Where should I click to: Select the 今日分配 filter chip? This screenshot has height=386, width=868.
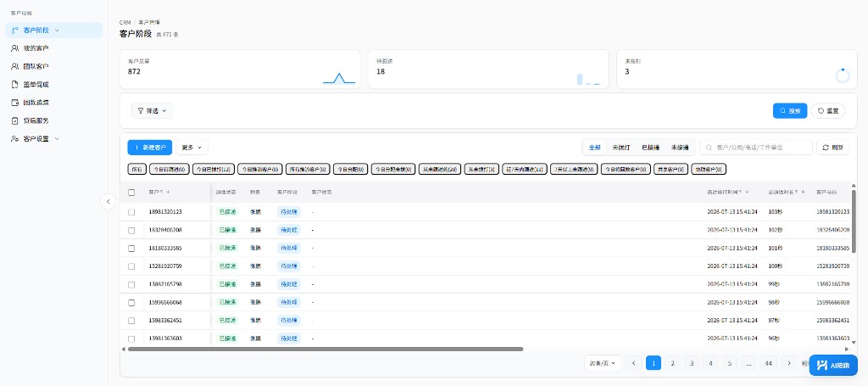point(350,170)
